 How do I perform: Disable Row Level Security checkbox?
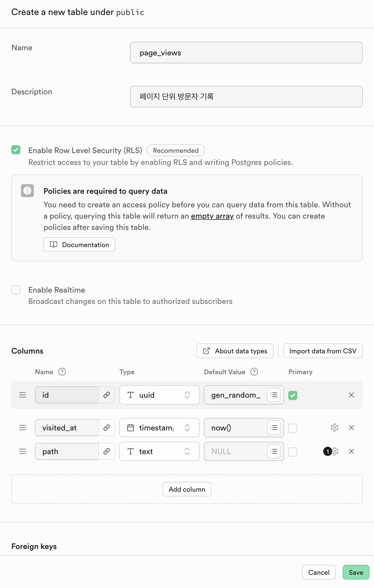[x=16, y=150]
